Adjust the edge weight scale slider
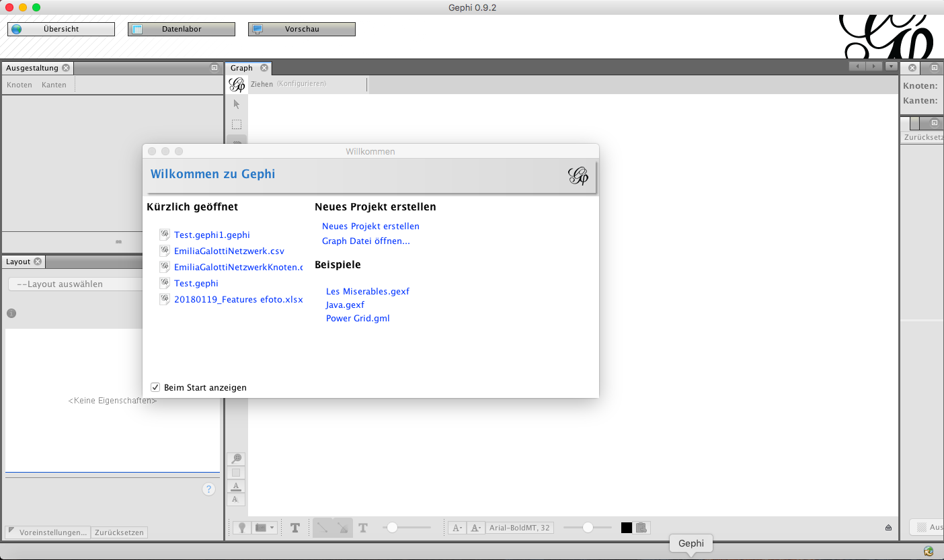The image size is (944, 560). pos(407,528)
